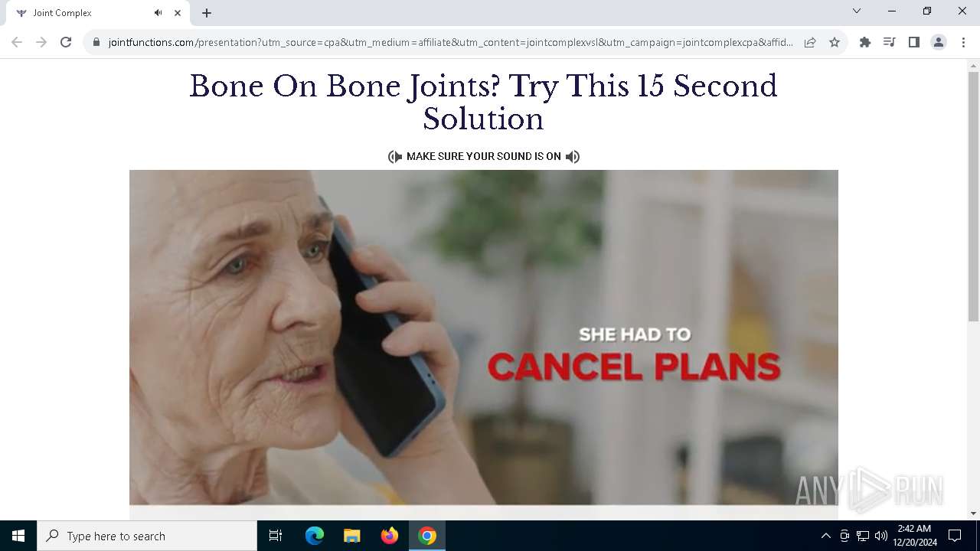Play the Cancel Plans video presentation
This screenshot has width=980, height=551.
(484, 337)
